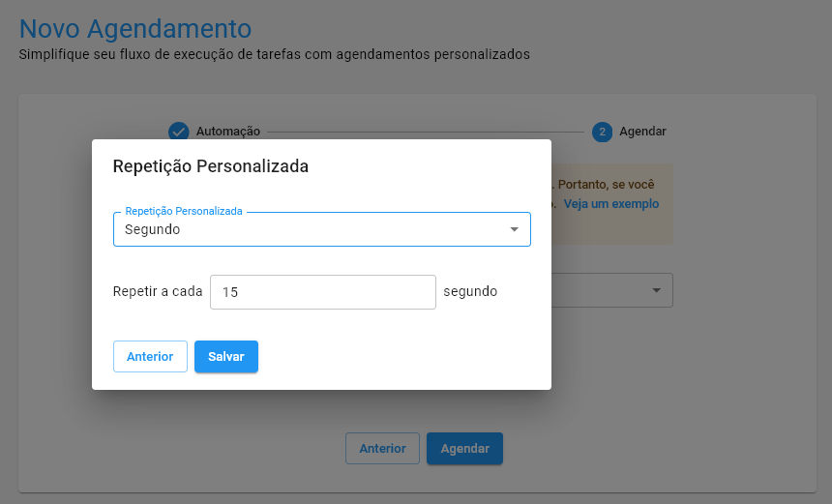Viewport: 832px width, 504px height.
Task: Select the Segundo combo box field
Action: coord(310,229)
